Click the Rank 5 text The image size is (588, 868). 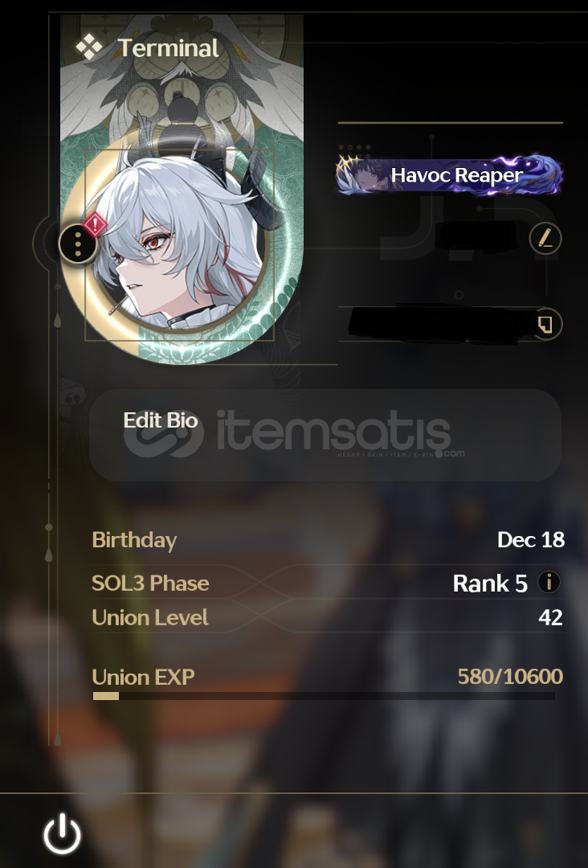490,583
